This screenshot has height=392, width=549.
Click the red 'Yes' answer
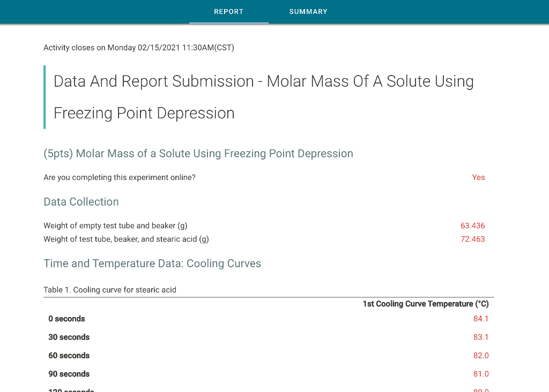(x=478, y=177)
